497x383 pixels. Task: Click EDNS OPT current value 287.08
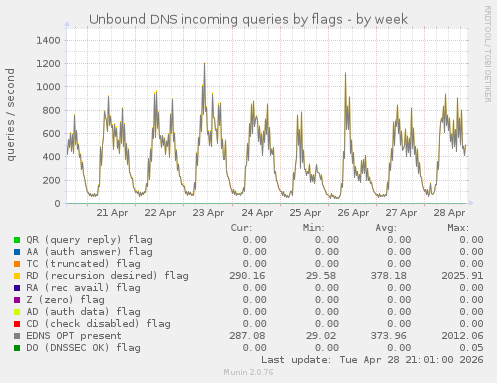[247, 336]
